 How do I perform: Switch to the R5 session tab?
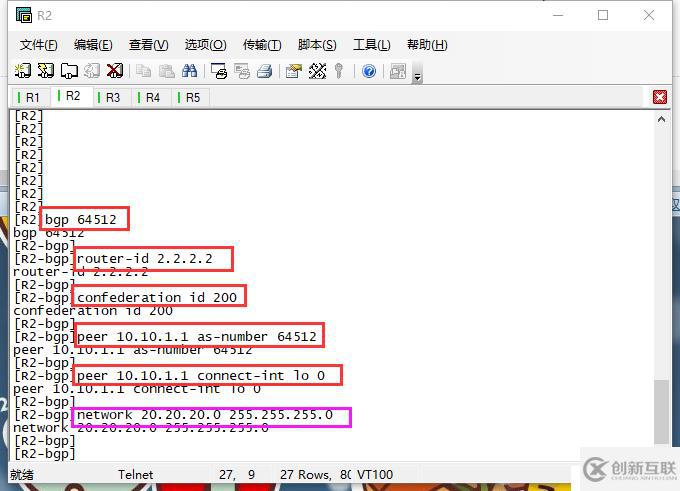190,97
